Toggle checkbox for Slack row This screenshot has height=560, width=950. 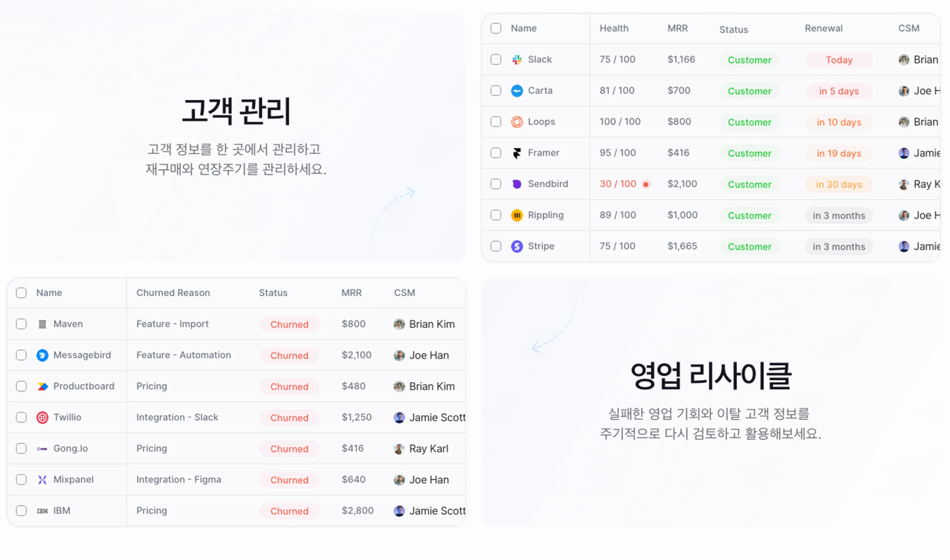tap(496, 59)
